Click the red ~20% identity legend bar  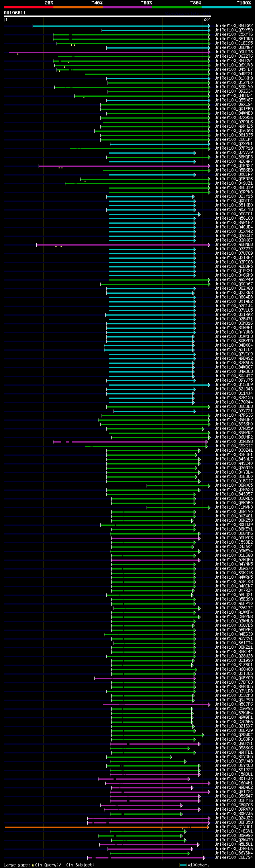(x=29, y=7)
